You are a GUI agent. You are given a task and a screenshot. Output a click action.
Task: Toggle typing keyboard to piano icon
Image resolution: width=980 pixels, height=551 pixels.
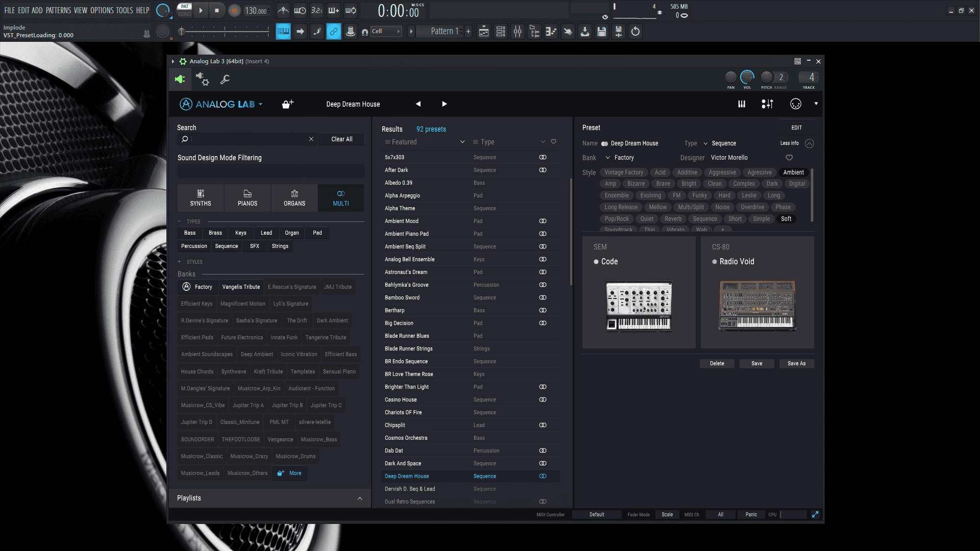tap(283, 32)
